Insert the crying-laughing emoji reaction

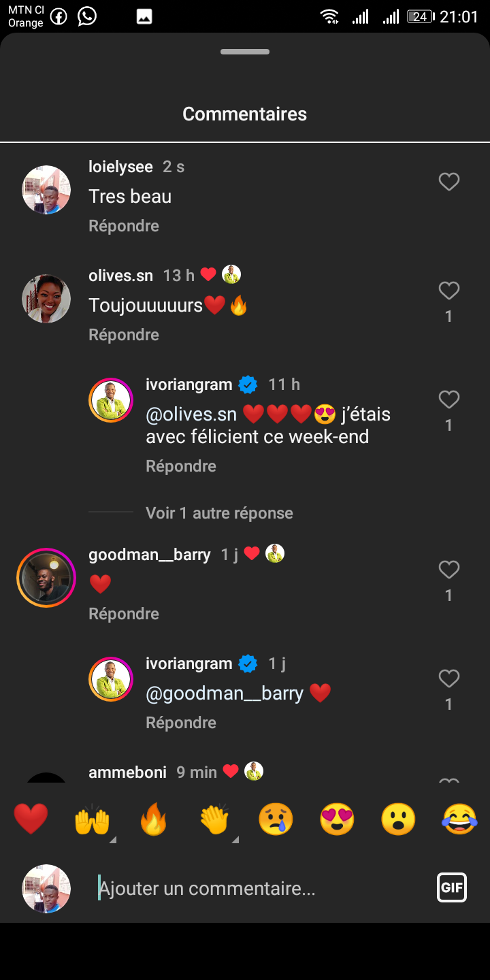459,819
